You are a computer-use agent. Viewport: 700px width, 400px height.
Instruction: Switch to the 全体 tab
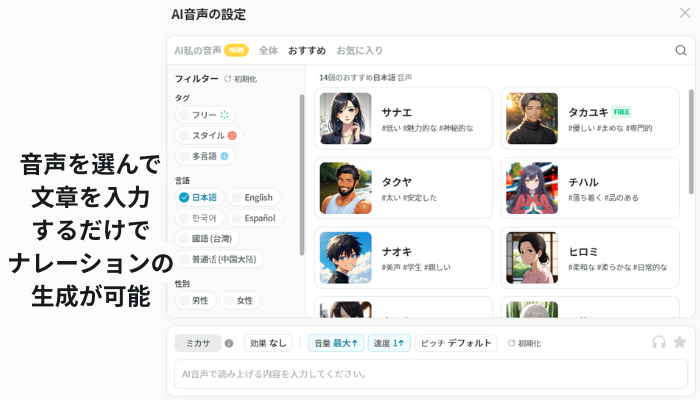[268, 50]
